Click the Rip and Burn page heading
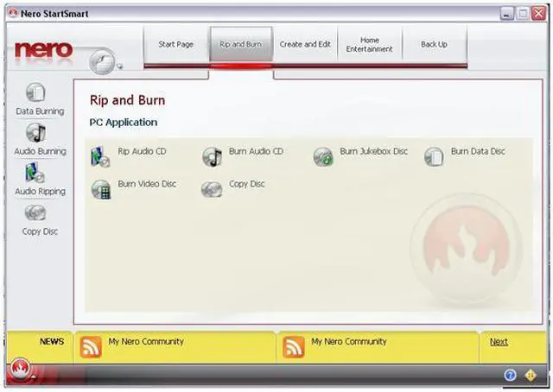 click(127, 100)
